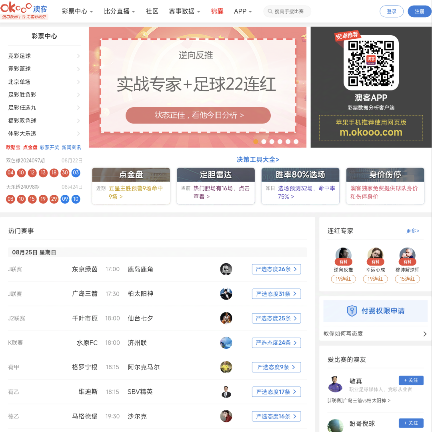Image resolution: width=432 pixels, height=432 pixels.
Task: Follow the second listed user below 破真
Action: tap(411, 423)
